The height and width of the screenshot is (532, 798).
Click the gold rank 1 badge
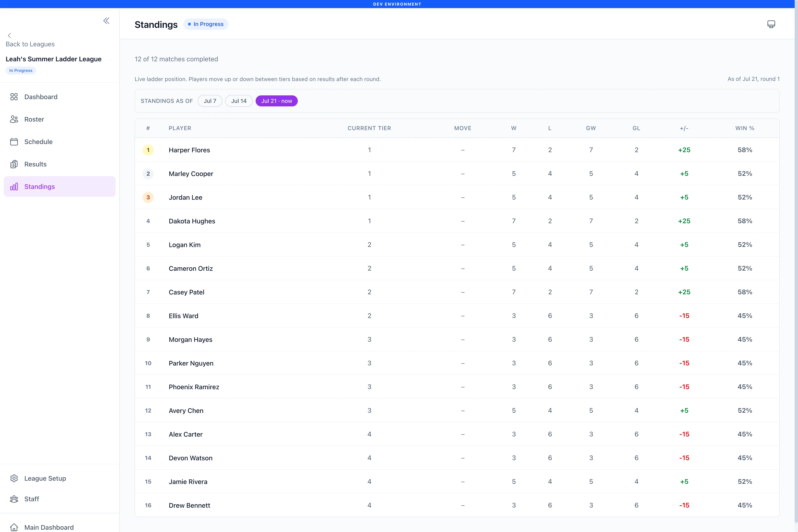tap(148, 150)
